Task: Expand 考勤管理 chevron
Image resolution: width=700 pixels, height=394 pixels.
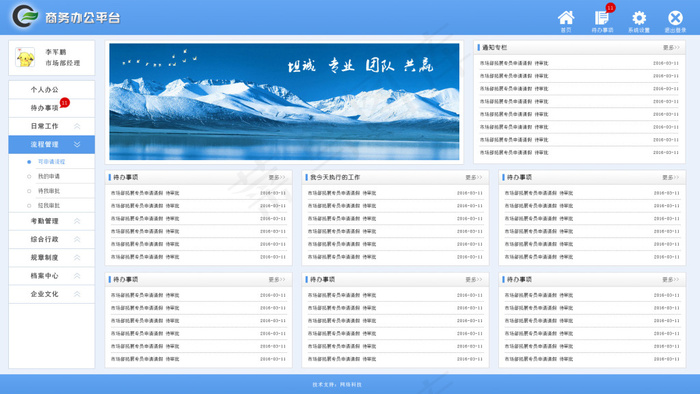Action: (77, 221)
